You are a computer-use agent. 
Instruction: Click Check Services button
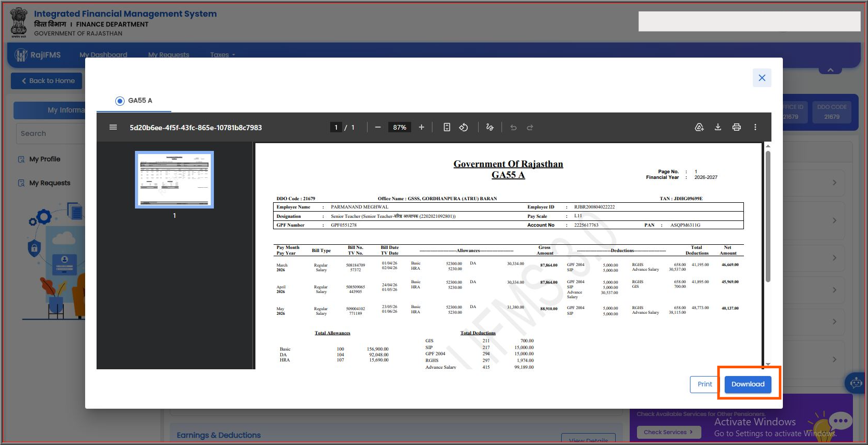click(x=669, y=432)
